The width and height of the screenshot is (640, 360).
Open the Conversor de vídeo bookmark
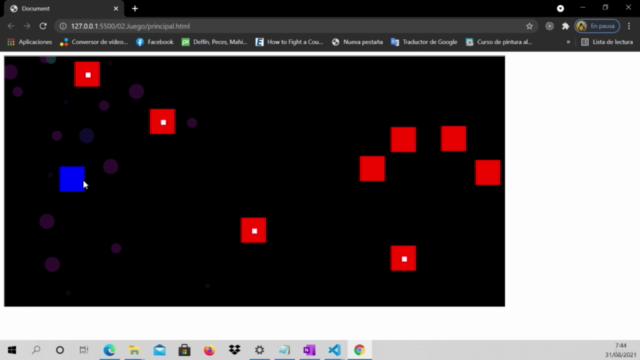pos(94,42)
